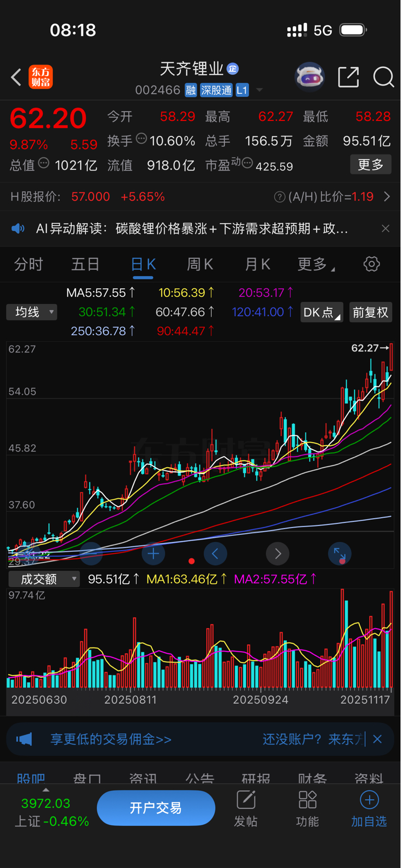Viewport: 401px width, 868px height.
Task: Expand the 更多 chart period menu
Action: pyautogui.click(x=316, y=264)
